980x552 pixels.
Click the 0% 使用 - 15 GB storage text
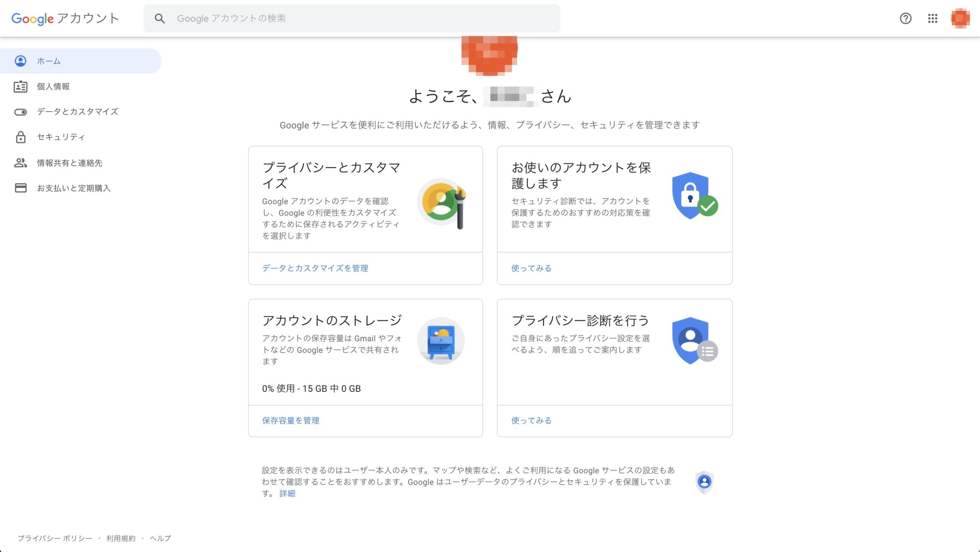tap(311, 388)
